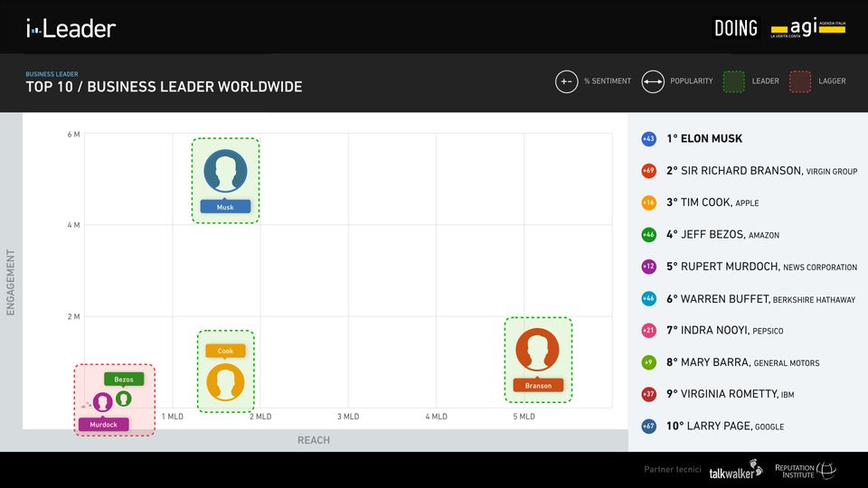Click the orange Branson name label
The image size is (868, 488).
[x=538, y=386]
